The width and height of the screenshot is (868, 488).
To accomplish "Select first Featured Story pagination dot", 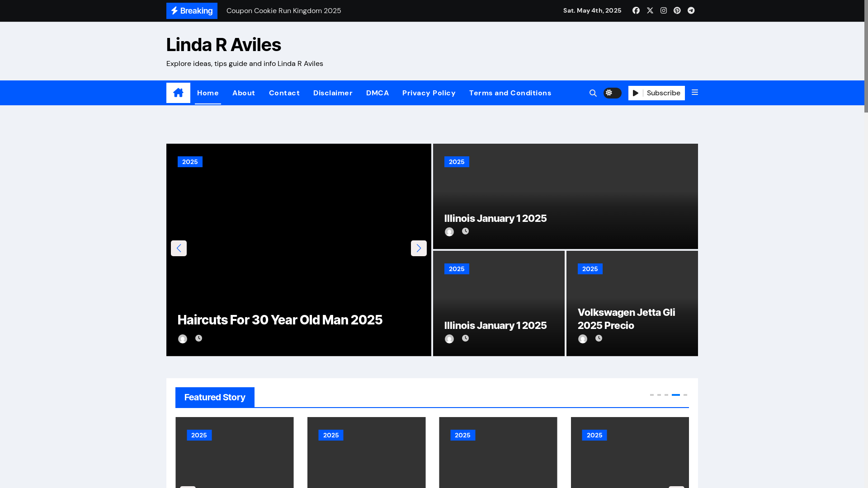I will point(652,395).
